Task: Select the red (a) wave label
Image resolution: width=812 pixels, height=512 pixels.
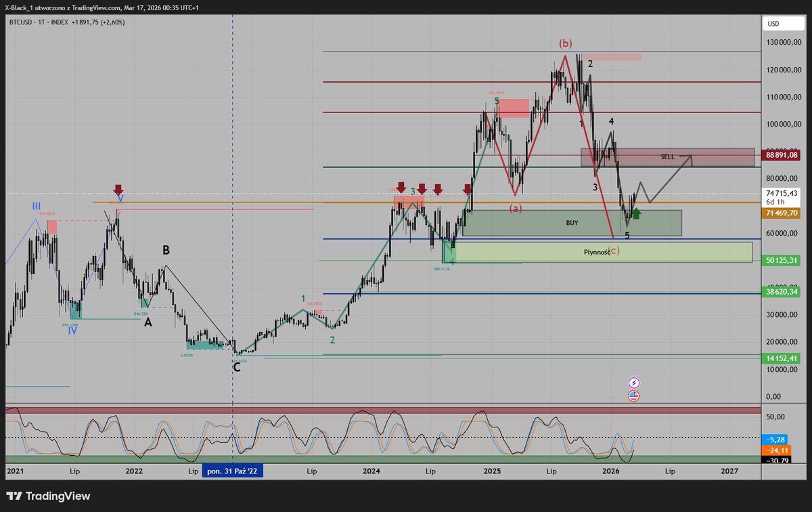Action: [x=516, y=209]
